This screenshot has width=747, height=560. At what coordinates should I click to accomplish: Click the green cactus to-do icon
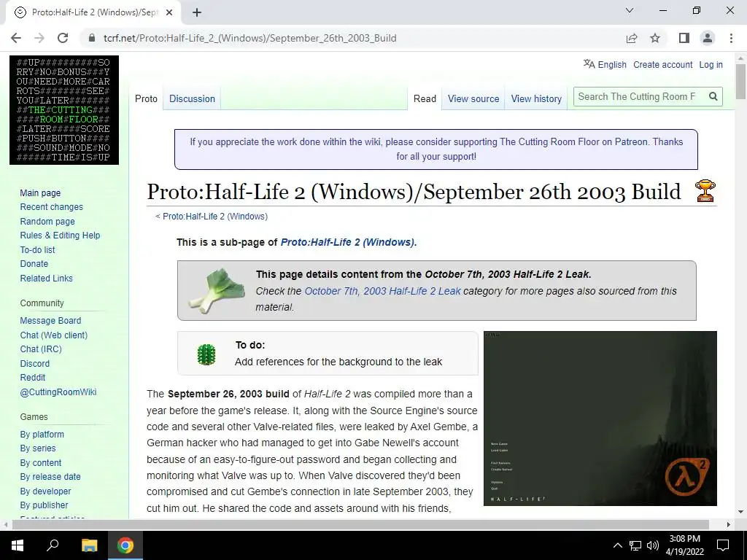[x=206, y=354]
